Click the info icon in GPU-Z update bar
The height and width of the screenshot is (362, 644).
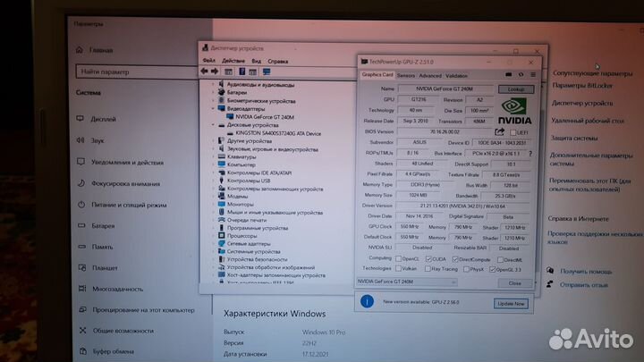[367, 302]
